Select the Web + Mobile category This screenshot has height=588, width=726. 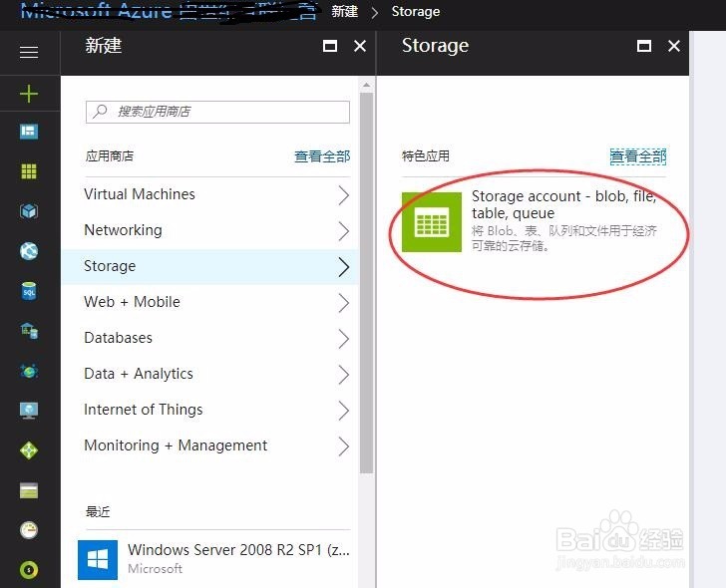click(216, 303)
